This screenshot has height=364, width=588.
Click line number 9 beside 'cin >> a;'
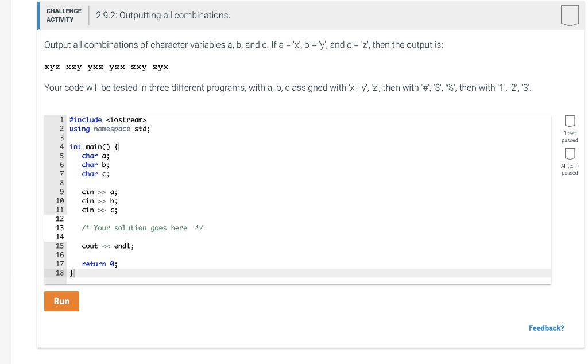[60, 192]
